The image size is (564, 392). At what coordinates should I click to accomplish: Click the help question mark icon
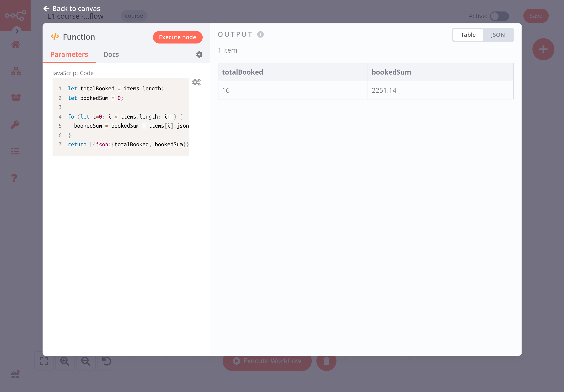pyautogui.click(x=16, y=178)
